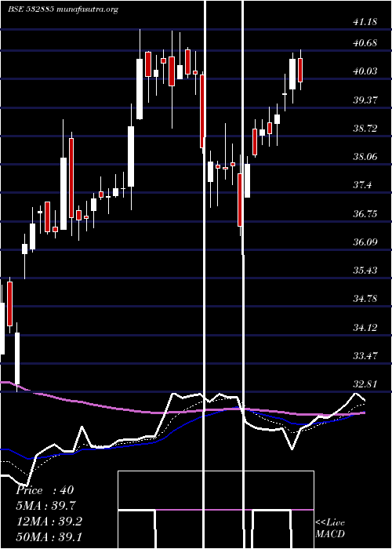392x549 pixels.
Task: Click the 32.81 price axis label
Action: [365, 384]
